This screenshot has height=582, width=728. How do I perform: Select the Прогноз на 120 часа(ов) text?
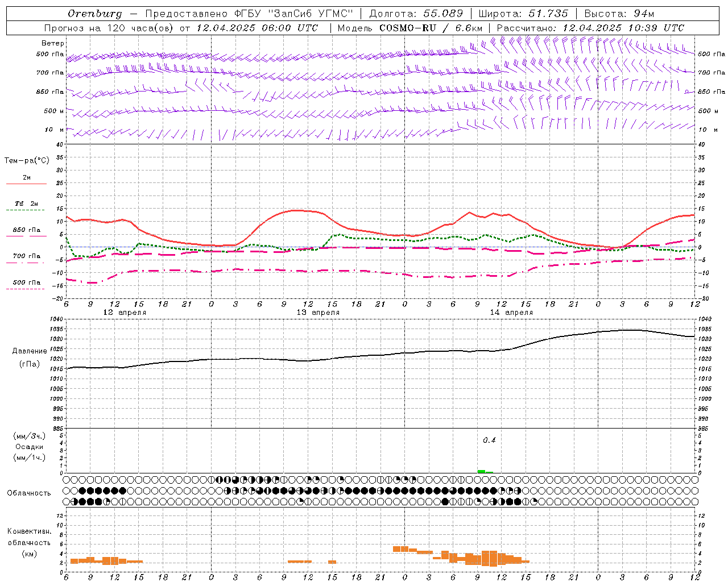110,28
